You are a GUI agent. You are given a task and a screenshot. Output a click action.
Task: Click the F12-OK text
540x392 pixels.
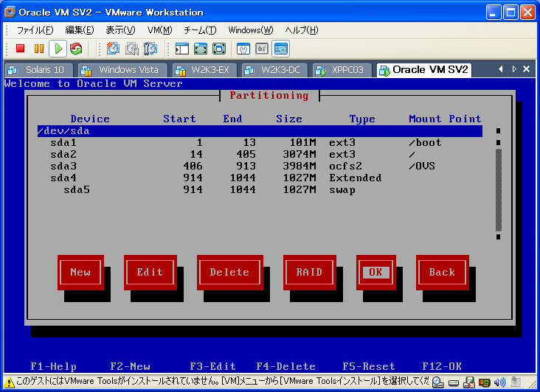(x=442, y=366)
